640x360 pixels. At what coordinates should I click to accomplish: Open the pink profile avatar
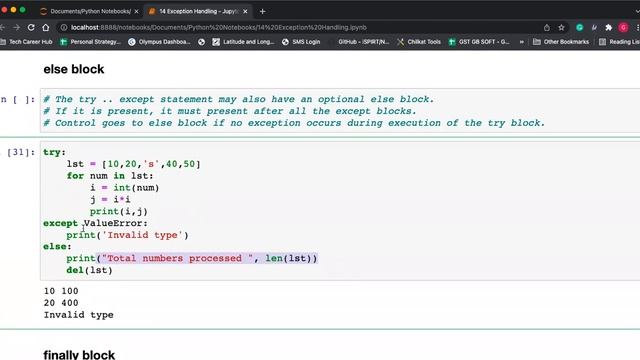pyautogui.click(x=623, y=27)
